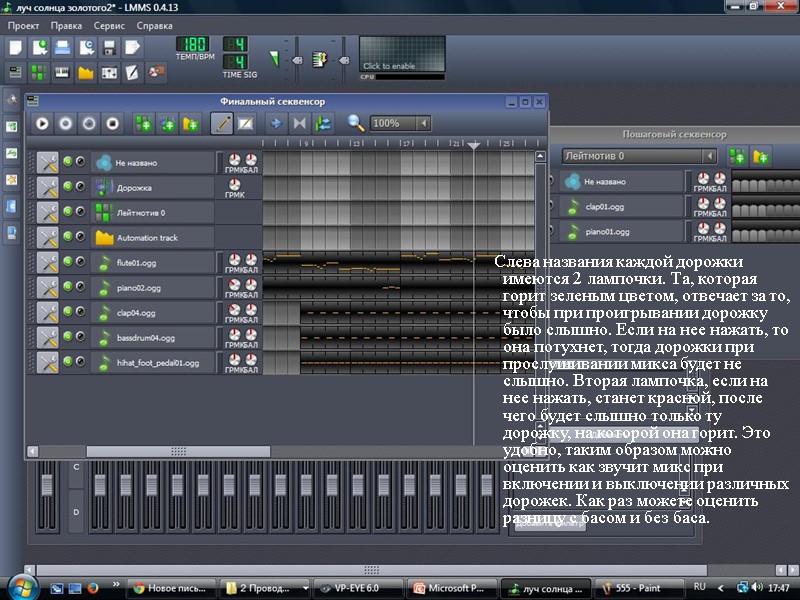Click the clap01.ogg instrument in step sequencer
The height and width of the screenshot is (600, 800).
tap(621, 207)
